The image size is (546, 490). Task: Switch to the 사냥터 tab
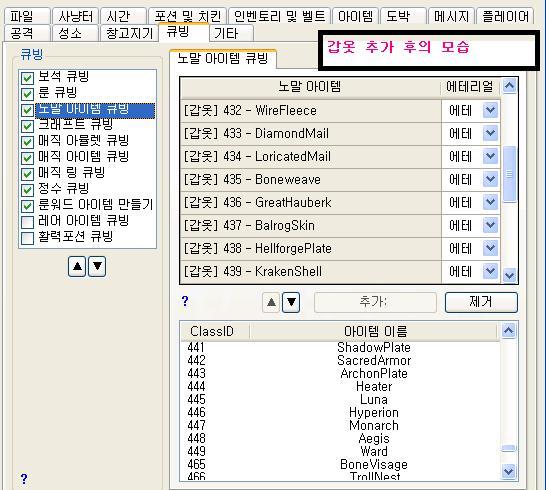point(75,16)
